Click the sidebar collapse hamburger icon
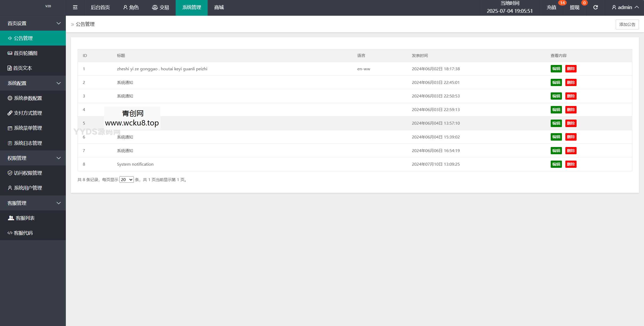 [75, 7]
